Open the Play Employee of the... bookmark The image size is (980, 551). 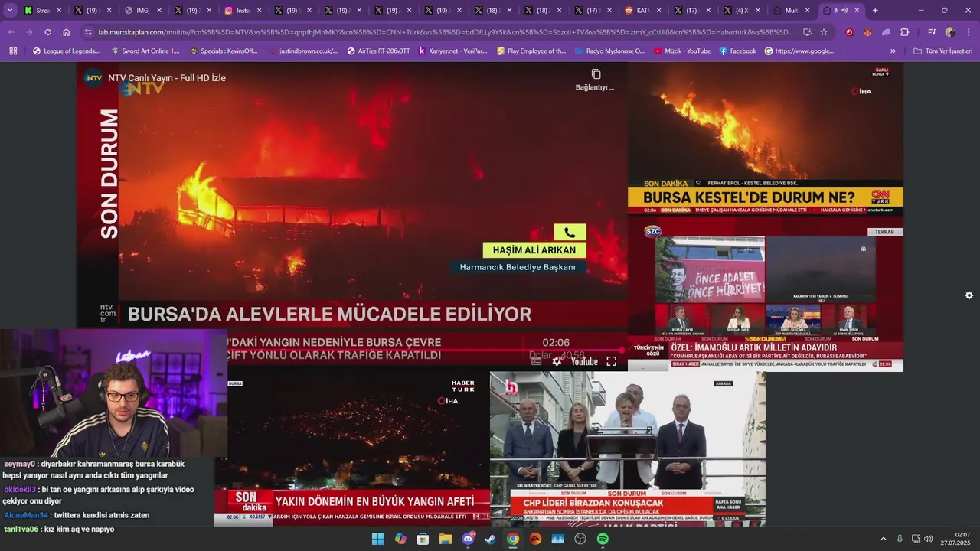pos(531,51)
